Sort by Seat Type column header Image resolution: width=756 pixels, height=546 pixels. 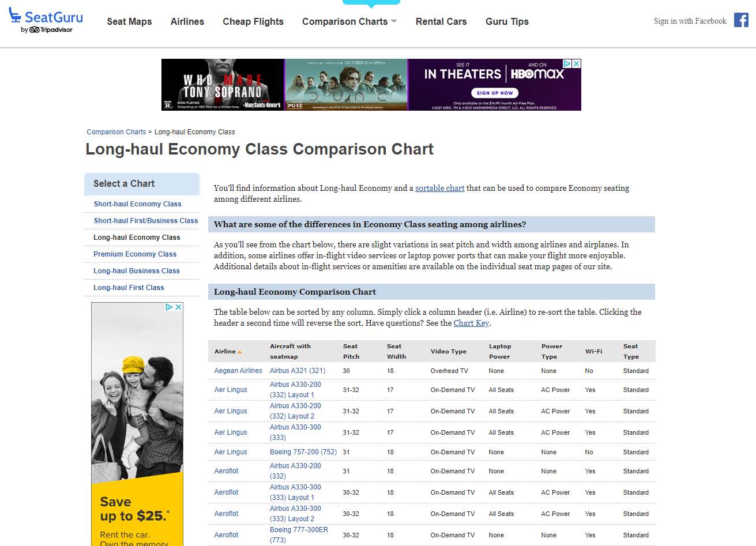click(x=631, y=351)
